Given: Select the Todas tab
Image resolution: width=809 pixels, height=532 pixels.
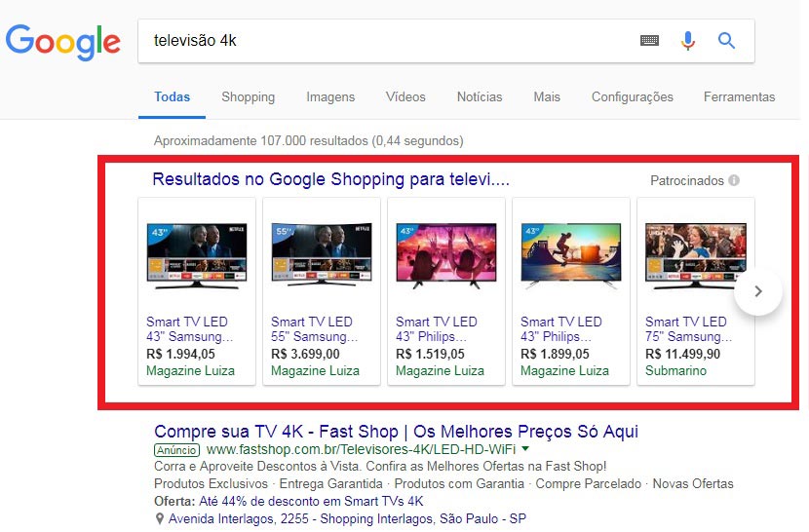Looking at the screenshot, I should click(172, 97).
